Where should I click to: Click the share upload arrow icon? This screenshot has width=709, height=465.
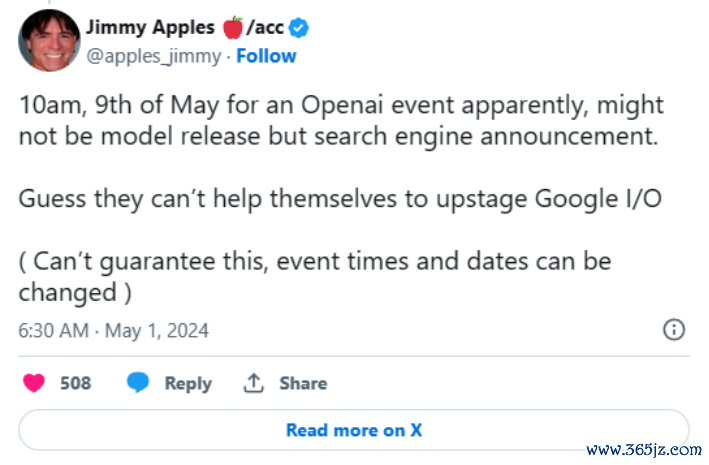pos(254,383)
